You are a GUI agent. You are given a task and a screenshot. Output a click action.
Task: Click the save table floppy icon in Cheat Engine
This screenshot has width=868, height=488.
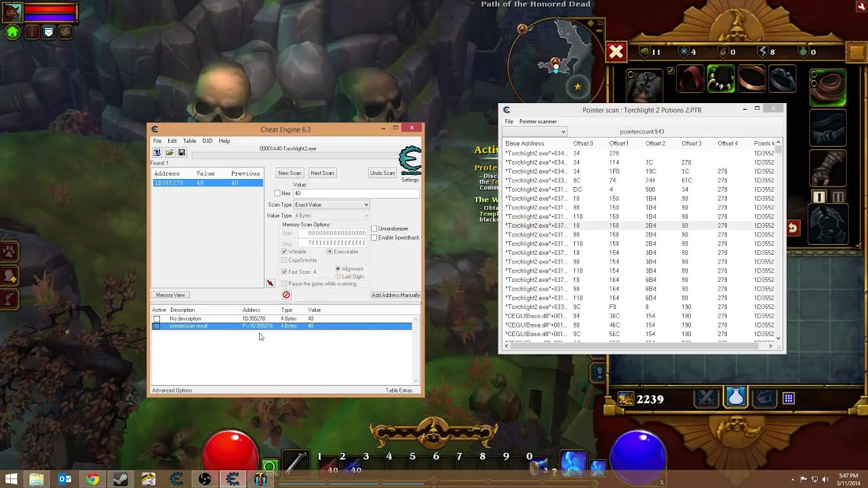click(x=182, y=152)
